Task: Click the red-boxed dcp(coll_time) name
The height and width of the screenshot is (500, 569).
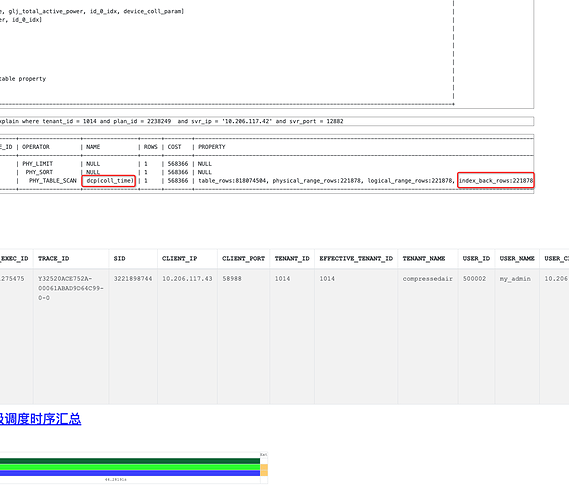Action: click(109, 181)
